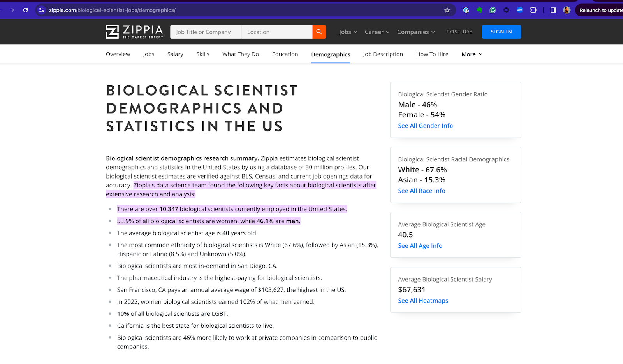Open the 1Password extension icon

(x=466, y=10)
